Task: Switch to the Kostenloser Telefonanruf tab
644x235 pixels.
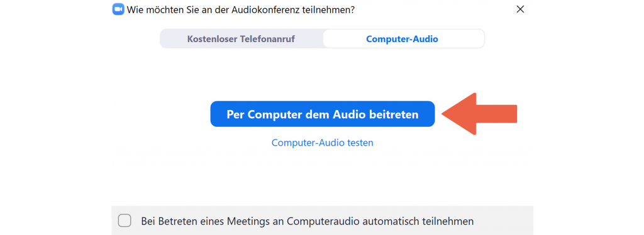Action: pos(241,40)
